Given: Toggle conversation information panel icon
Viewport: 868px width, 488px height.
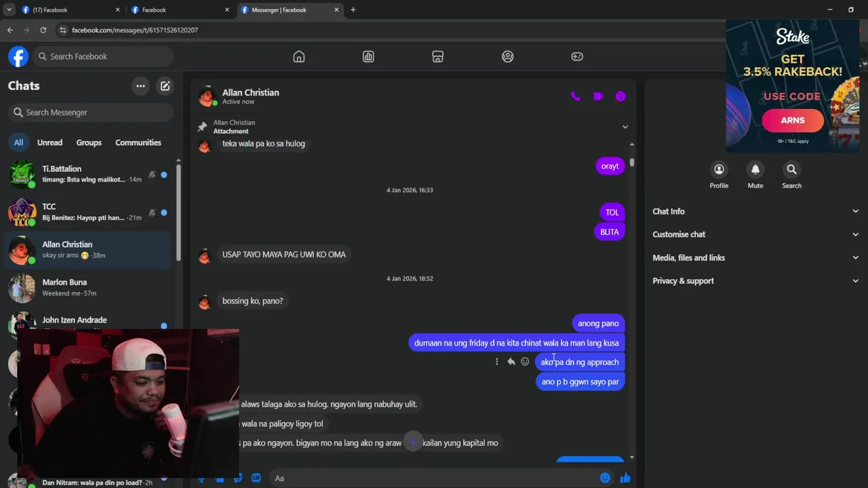Looking at the screenshot, I should (620, 96).
